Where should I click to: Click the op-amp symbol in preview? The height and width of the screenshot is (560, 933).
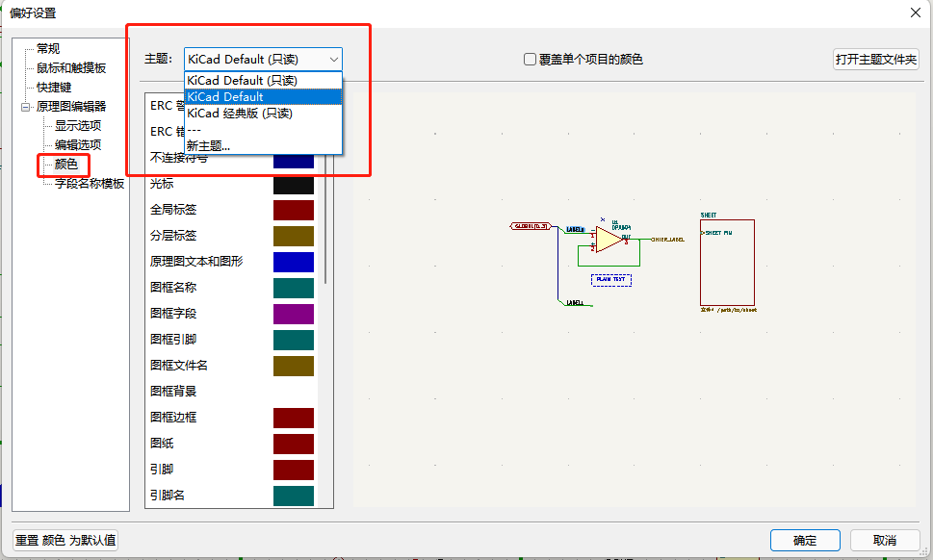[609, 239]
